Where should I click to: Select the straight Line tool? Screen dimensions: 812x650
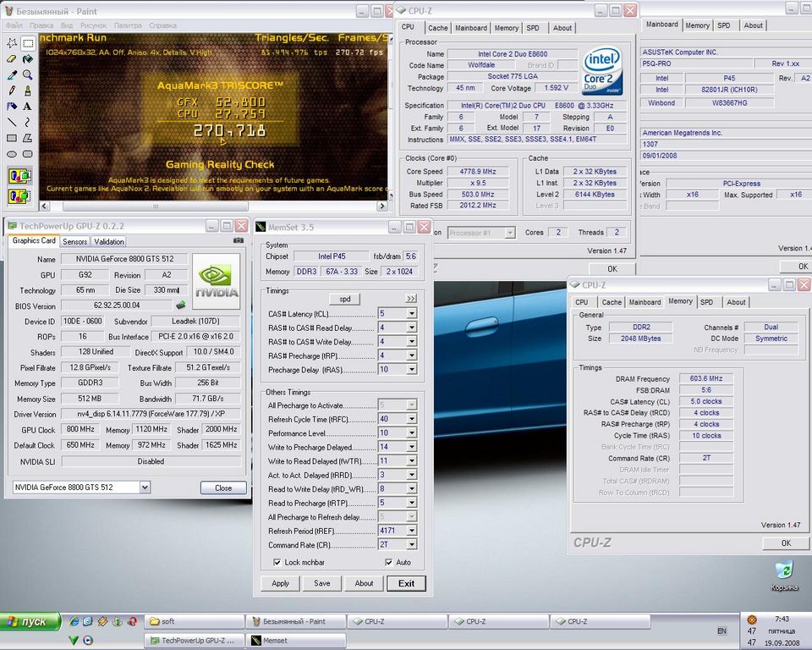click(x=12, y=123)
